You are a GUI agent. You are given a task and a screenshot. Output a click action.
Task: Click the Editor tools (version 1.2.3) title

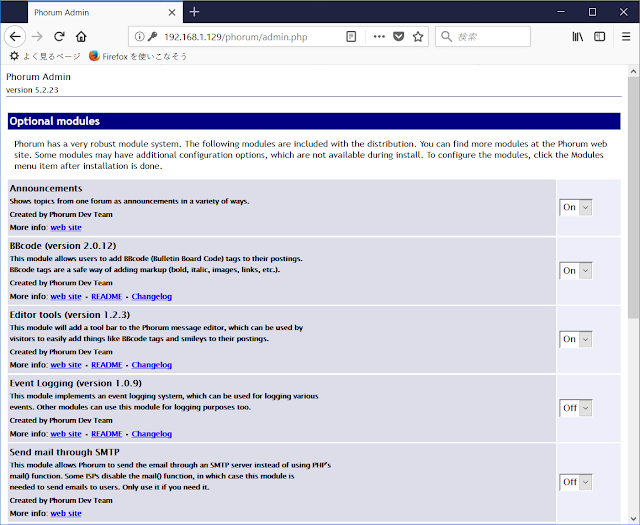pos(70,315)
